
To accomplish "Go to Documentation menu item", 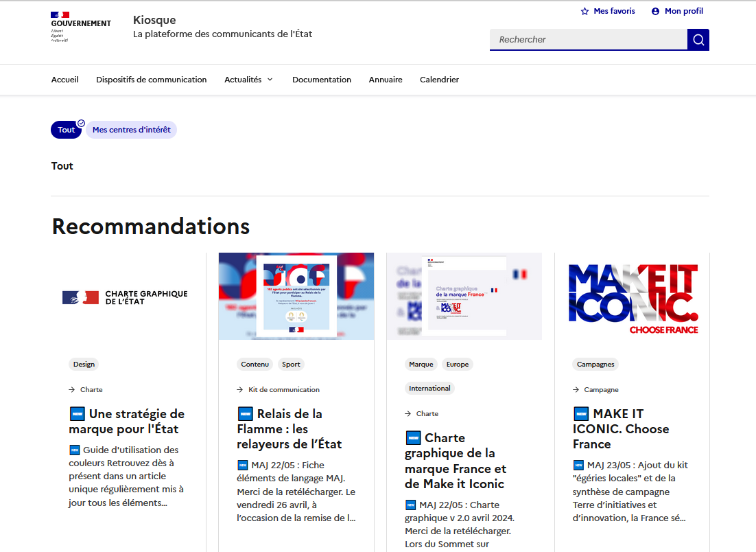I will [x=322, y=80].
